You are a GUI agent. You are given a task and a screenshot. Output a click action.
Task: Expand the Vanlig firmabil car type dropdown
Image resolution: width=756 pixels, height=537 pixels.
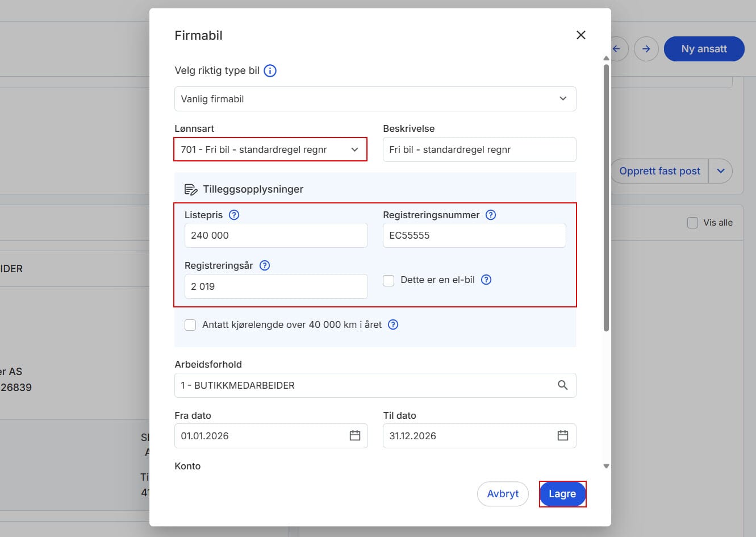tap(375, 99)
